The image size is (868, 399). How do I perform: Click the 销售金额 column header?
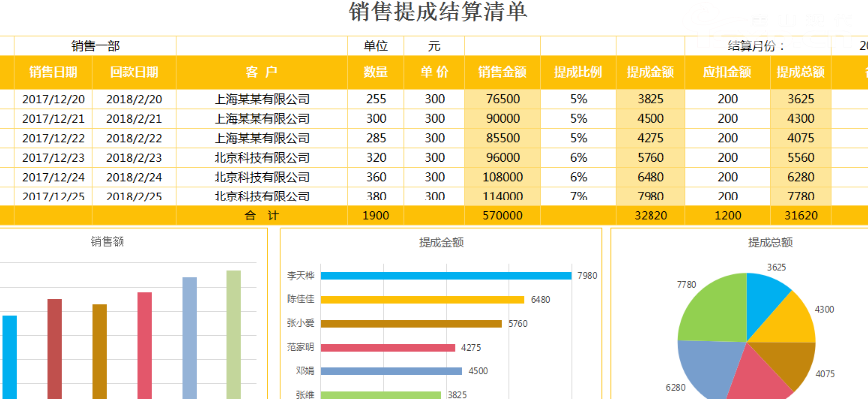click(502, 72)
